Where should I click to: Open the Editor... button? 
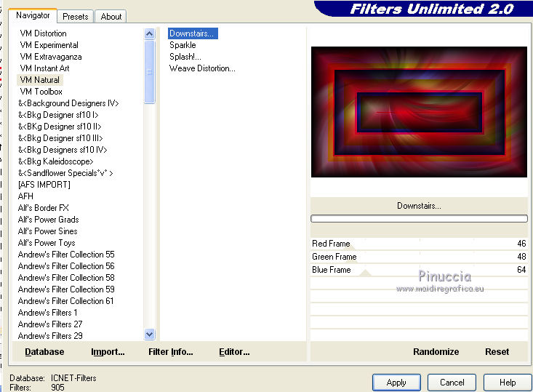pos(234,351)
